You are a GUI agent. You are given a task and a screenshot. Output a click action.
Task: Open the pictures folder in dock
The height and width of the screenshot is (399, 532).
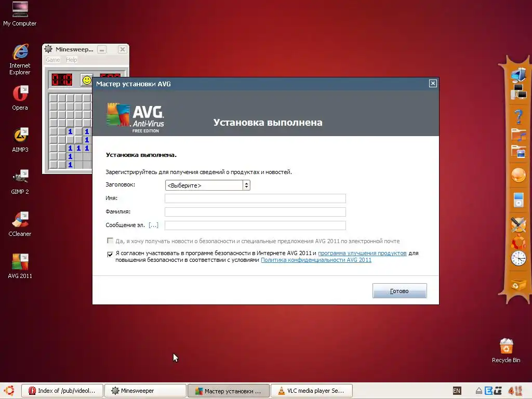coord(518,151)
